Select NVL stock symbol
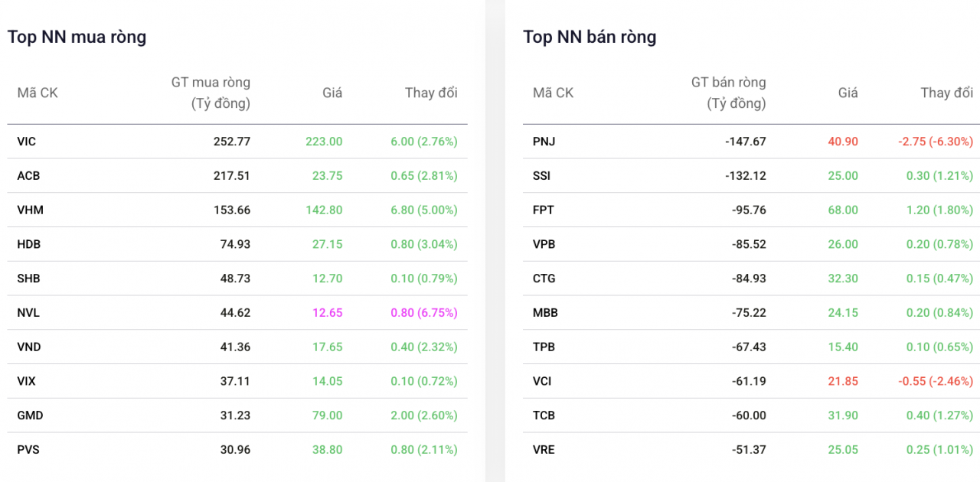 (x=28, y=313)
